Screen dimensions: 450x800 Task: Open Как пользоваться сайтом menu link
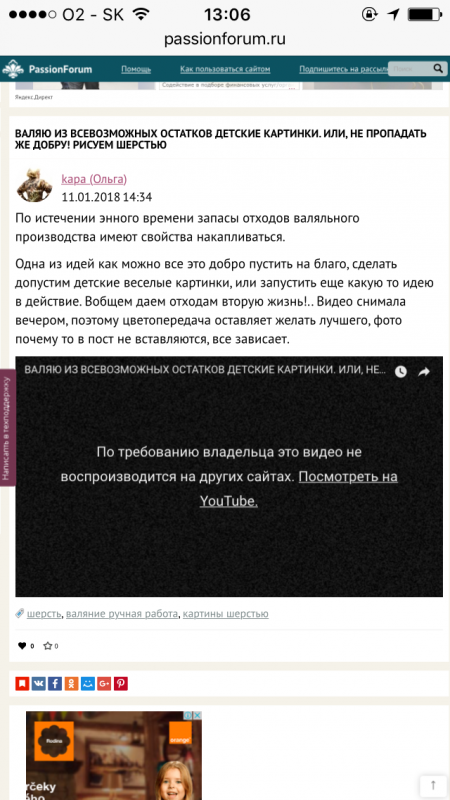click(x=225, y=69)
